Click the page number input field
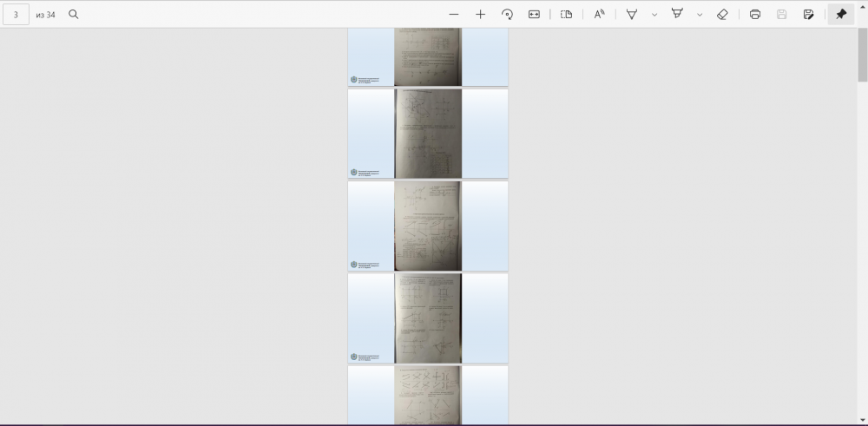Viewport: 868px width, 426px height. pyautogui.click(x=16, y=14)
